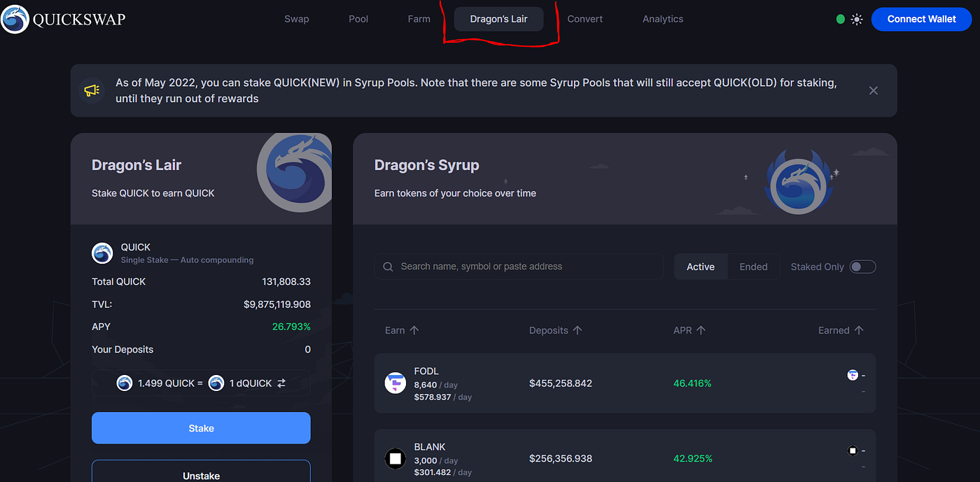980x482 pixels.
Task: Focus the search name, symbol or address field
Action: point(519,267)
